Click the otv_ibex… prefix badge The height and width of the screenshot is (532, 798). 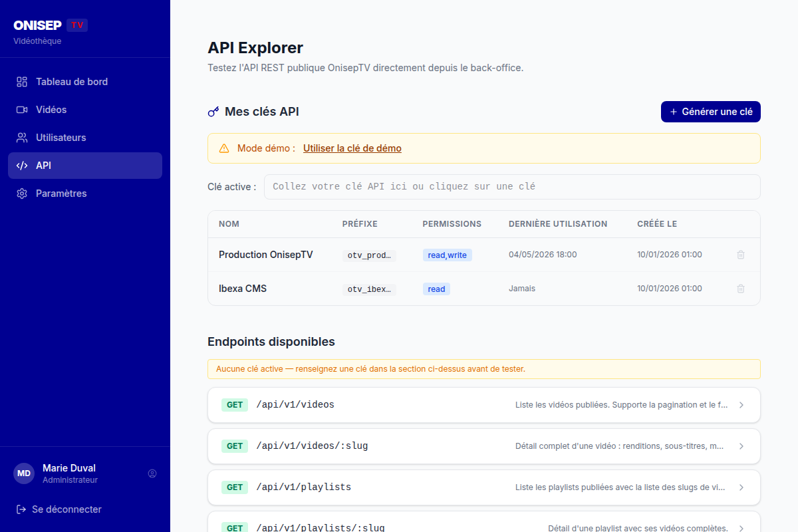pos(369,289)
